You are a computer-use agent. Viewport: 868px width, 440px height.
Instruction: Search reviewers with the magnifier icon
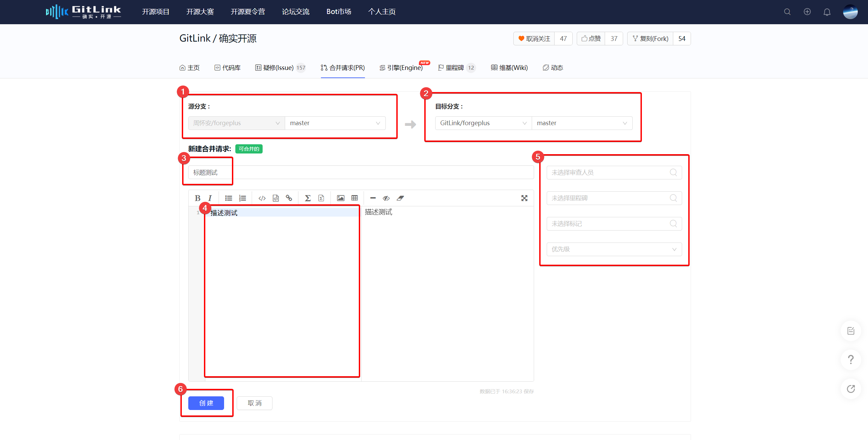[673, 173]
